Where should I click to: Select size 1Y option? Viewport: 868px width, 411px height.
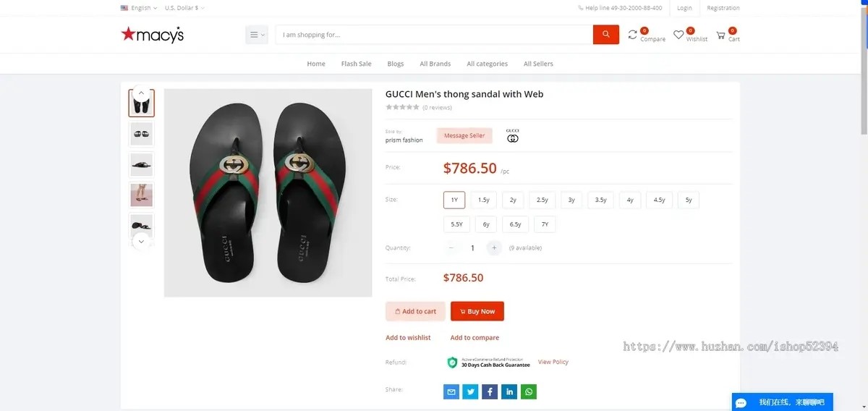[454, 200]
